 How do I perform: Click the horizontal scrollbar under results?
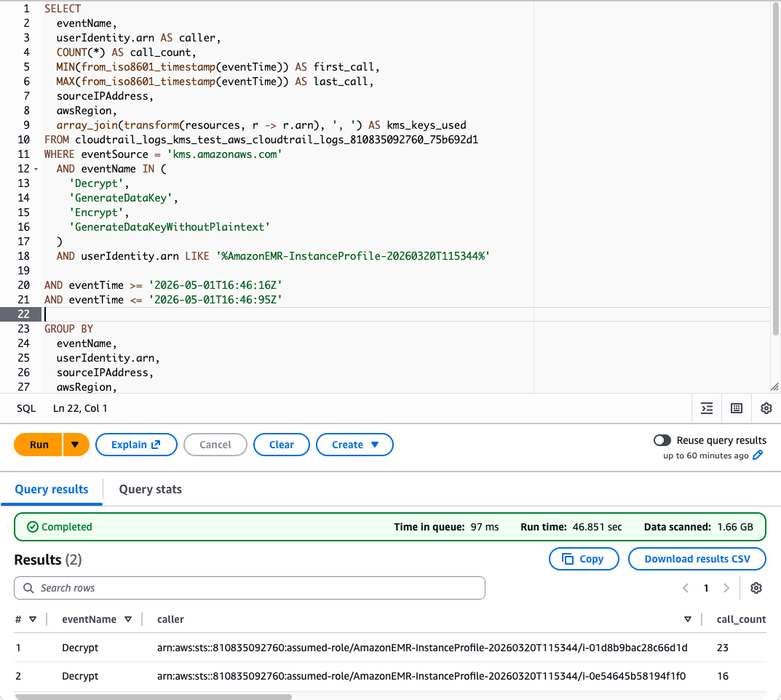pyautogui.click(x=154, y=696)
